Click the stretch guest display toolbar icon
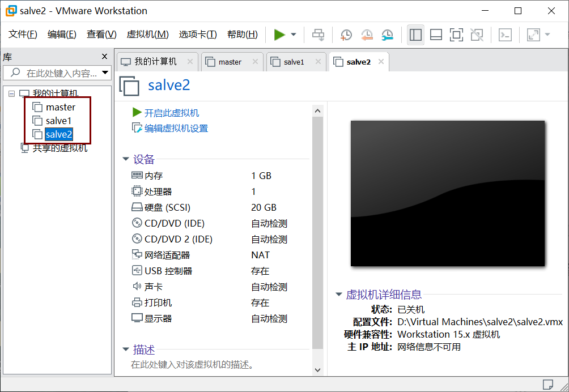 pyautogui.click(x=533, y=35)
